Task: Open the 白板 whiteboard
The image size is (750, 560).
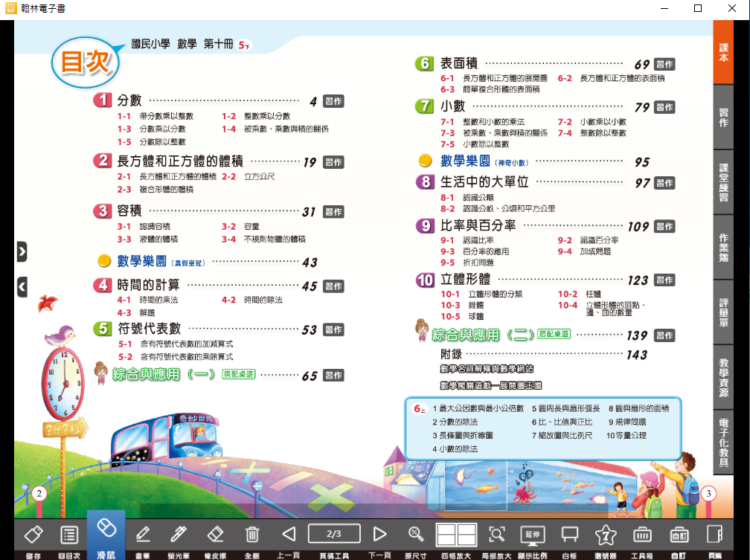Action: (570, 534)
